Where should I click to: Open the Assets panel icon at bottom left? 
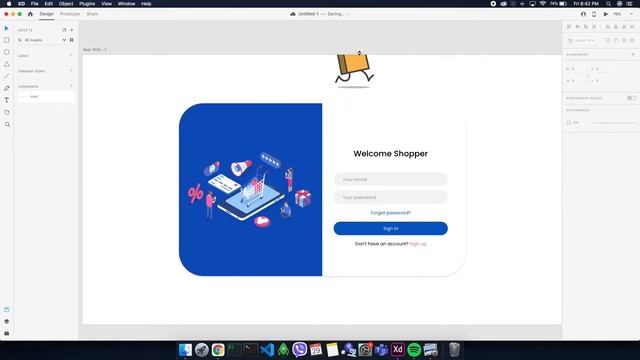click(x=7, y=309)
